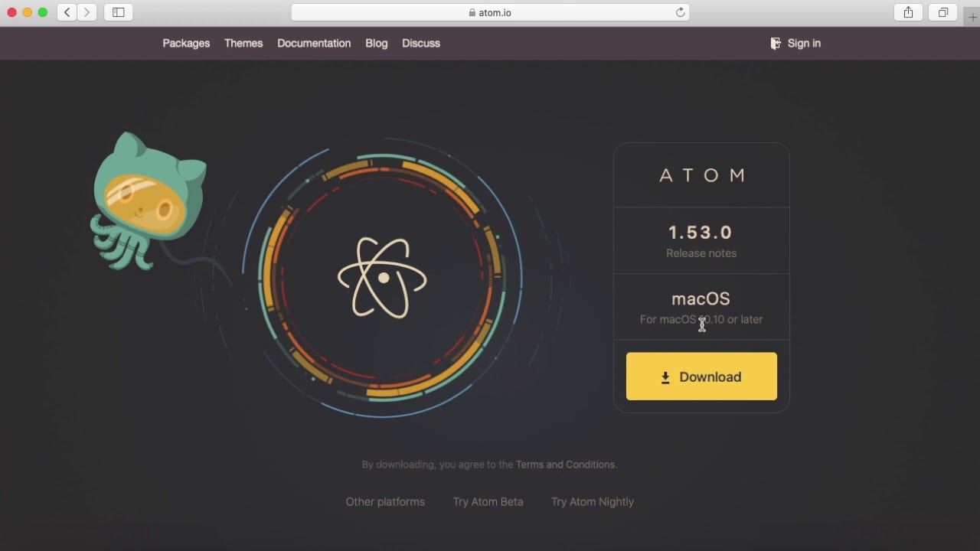Screen dimensions: 980x551
Task: Open the Safari share menu
Action: pyautogui.click(x=909, y=12)
